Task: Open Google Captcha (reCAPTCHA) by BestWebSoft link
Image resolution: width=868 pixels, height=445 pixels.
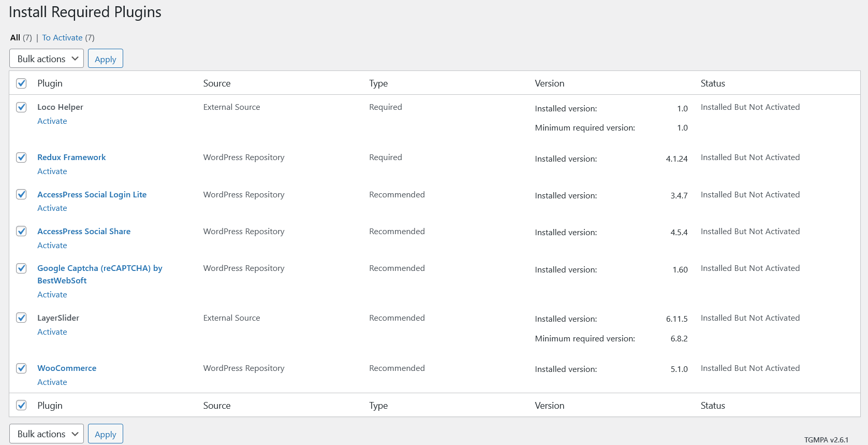Action: tap(100, 274)
